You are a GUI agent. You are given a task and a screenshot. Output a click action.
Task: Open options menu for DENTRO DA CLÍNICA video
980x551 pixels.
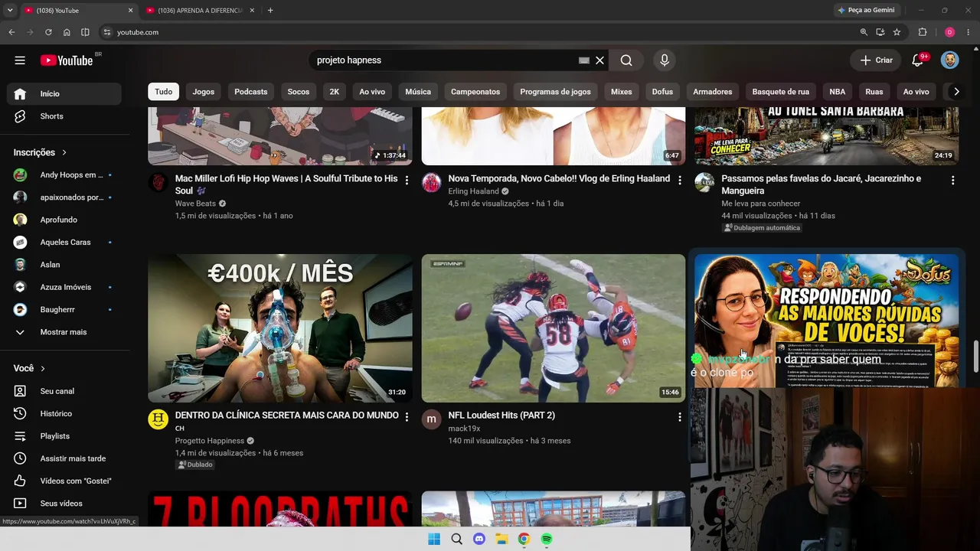[407, 417]
